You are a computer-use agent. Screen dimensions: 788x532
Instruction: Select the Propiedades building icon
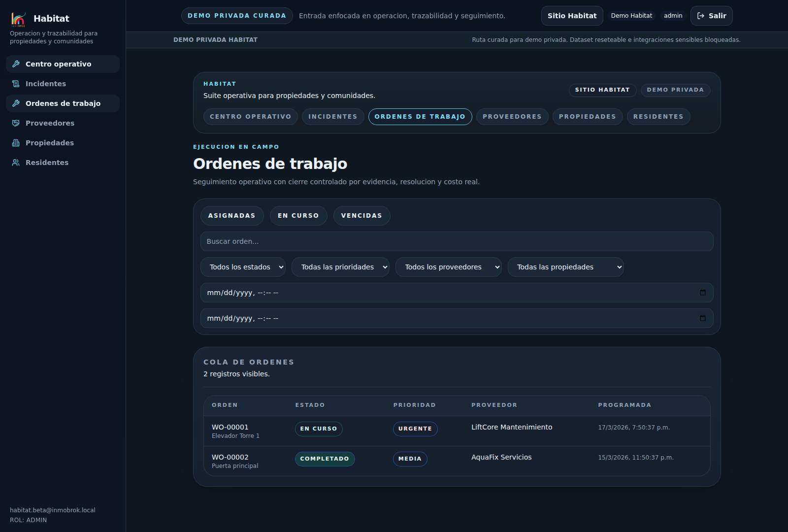point(16,143)
